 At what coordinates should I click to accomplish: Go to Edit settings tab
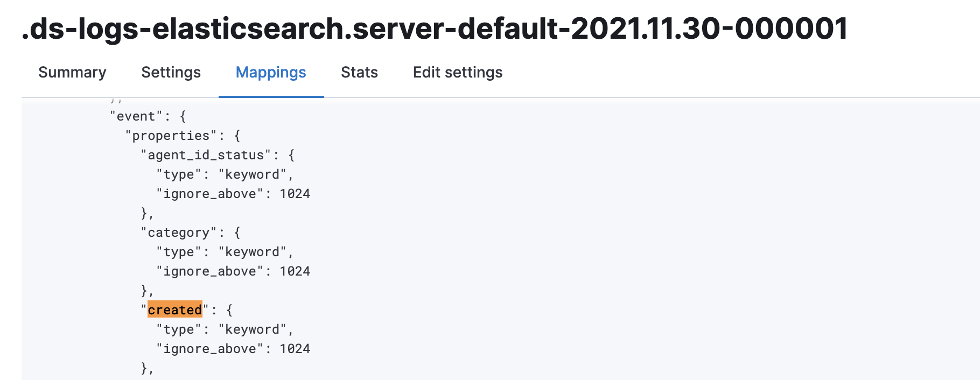[458, 72]
